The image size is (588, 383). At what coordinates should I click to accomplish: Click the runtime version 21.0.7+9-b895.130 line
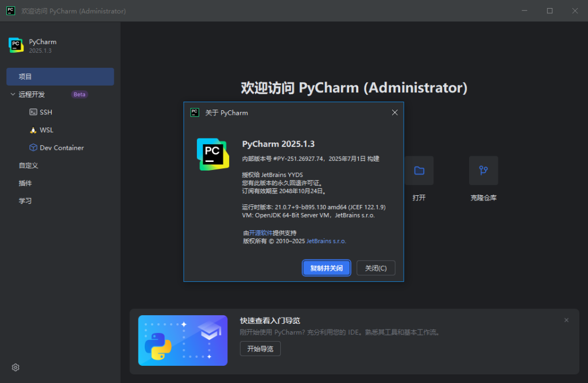tap(314, 207)
